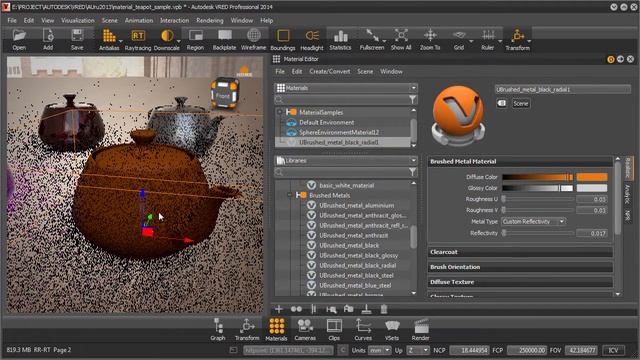Open the Visualization menu

[x=78, y=20]
